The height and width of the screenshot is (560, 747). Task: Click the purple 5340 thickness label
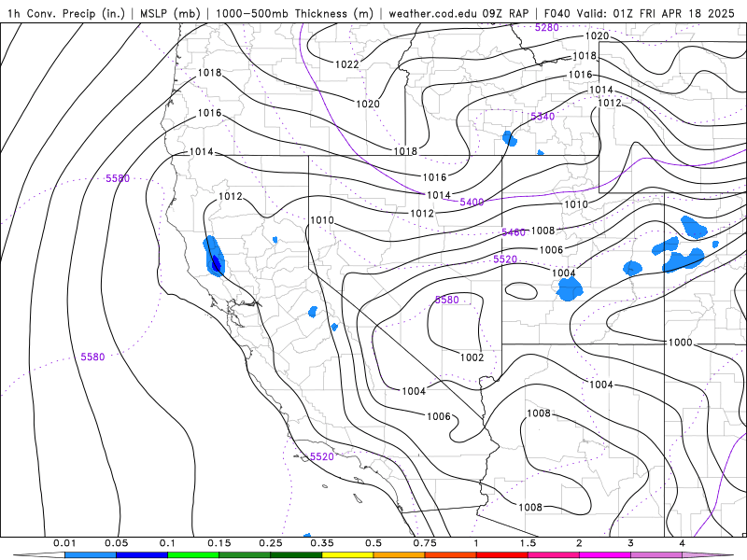click(x=543, y=116)
